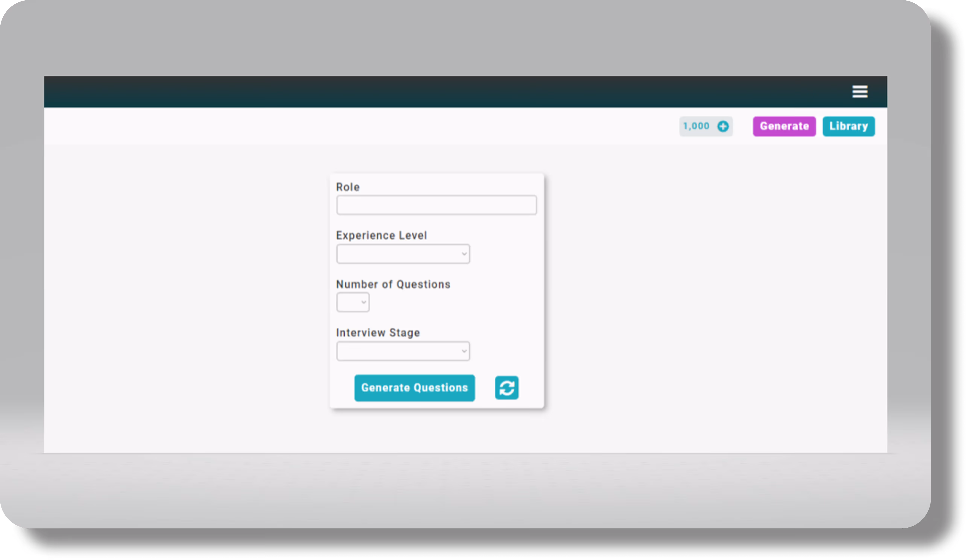
Task: Click the Role field label
Action: coord(348,187)
